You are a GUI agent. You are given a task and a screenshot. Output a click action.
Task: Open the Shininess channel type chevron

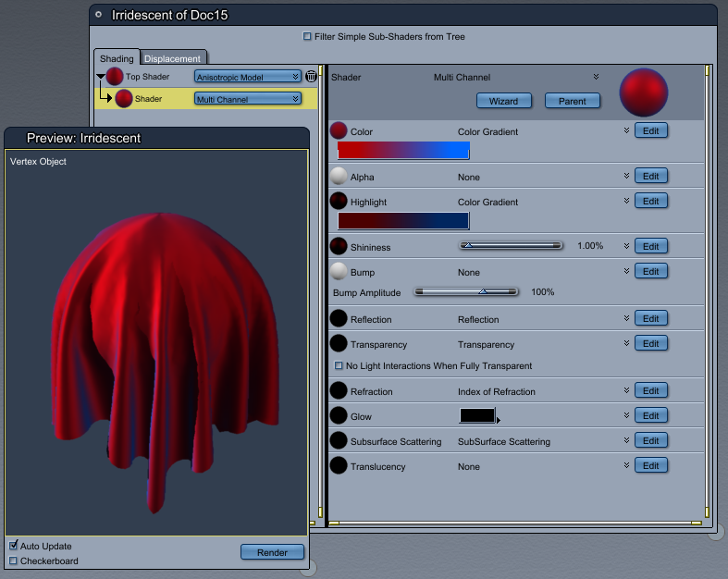(x=626, y=246)
